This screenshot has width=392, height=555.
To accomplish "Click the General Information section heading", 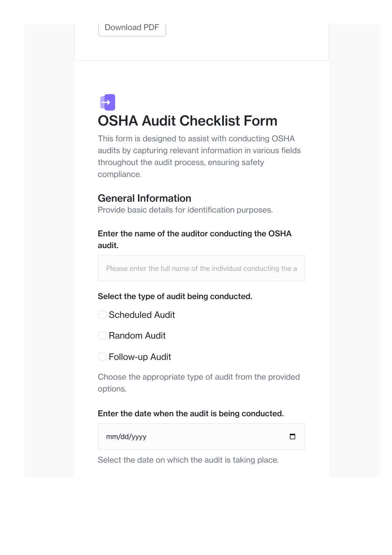I will pyautogui.click(x=144, y=198).
